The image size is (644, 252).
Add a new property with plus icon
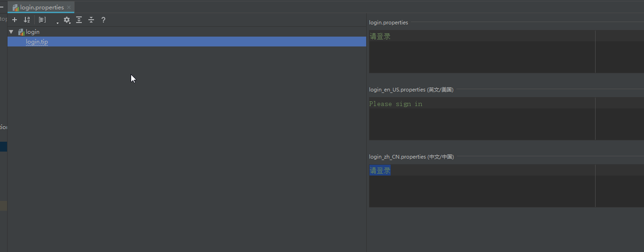pos(15,20)
